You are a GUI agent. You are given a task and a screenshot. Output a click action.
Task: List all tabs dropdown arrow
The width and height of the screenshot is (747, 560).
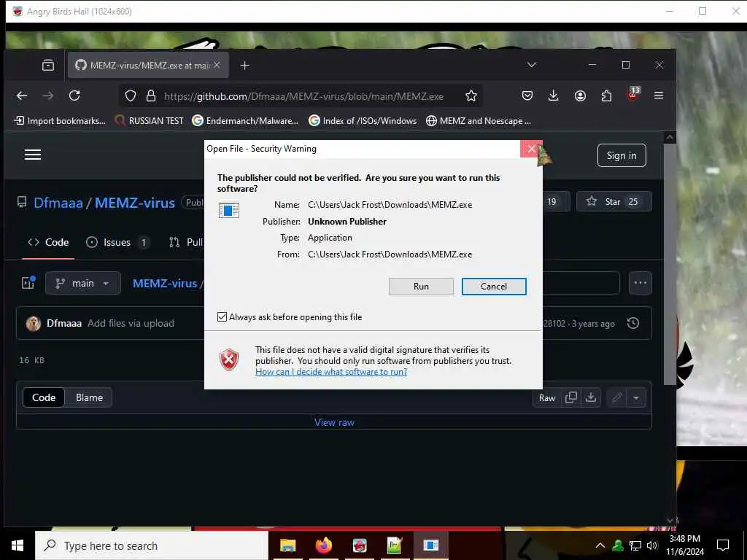coord(532,65)
